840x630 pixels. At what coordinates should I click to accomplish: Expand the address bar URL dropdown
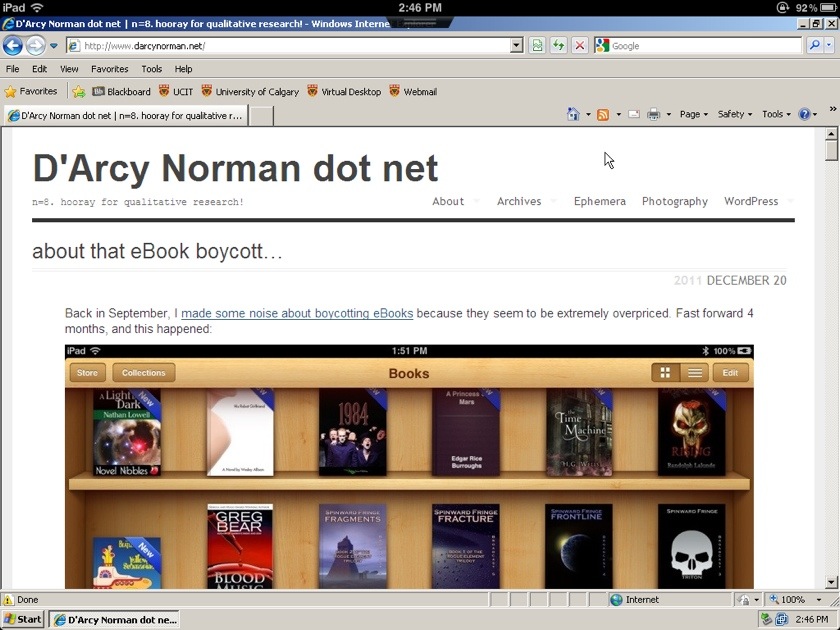(516, 46)
